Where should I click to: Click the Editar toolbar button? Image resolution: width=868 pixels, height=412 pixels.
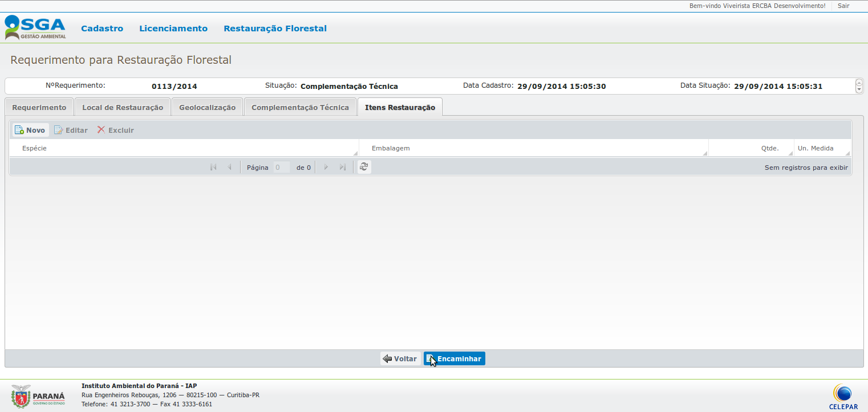coord(71,130)
